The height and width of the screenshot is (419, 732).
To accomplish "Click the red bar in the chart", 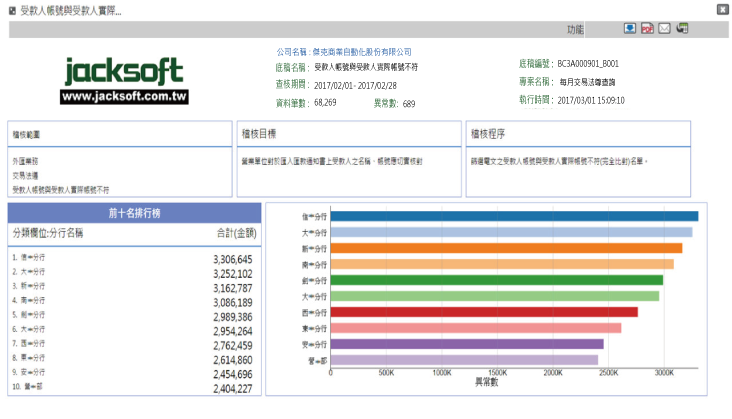I will 483,312.
